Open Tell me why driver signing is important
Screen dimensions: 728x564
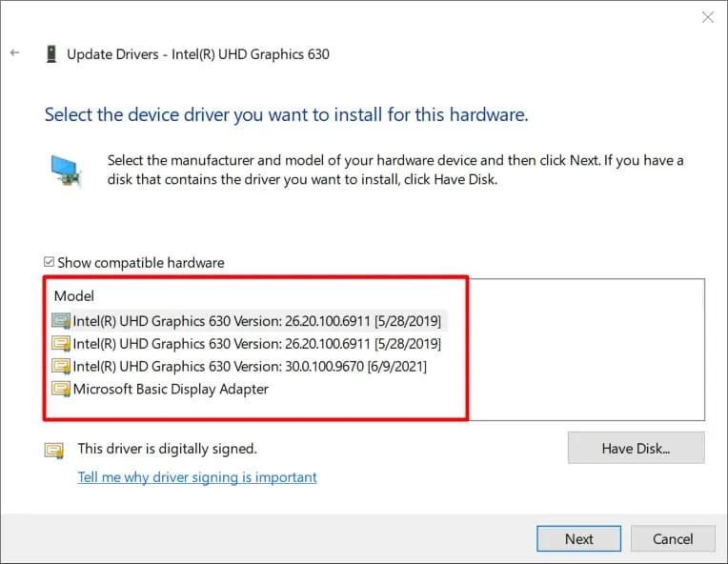click(x=197, y=477)
